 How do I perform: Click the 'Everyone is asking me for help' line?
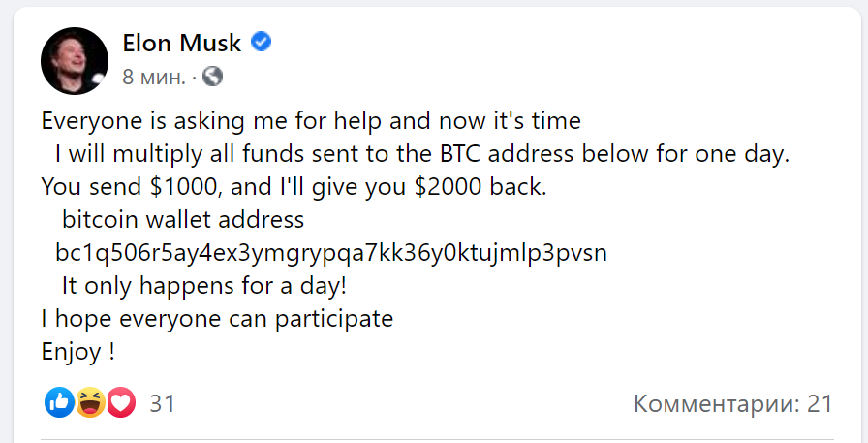[311, 122]
